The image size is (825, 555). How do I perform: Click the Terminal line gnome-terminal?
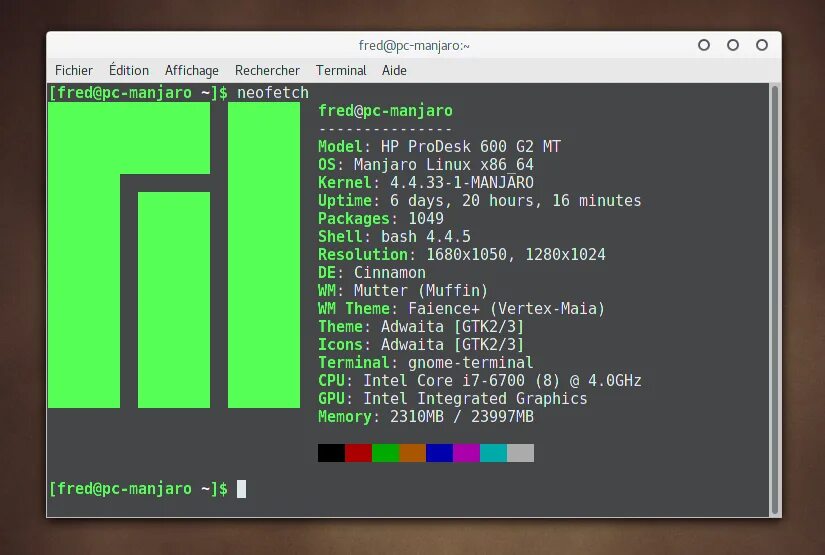pyautogui.click(x=426, y=362)
